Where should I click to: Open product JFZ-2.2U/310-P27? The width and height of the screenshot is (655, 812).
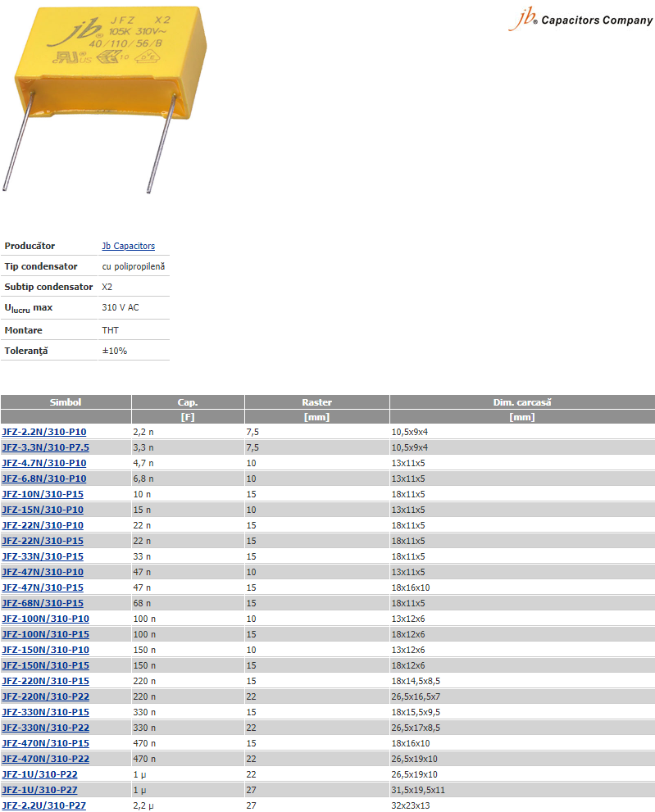44,805
